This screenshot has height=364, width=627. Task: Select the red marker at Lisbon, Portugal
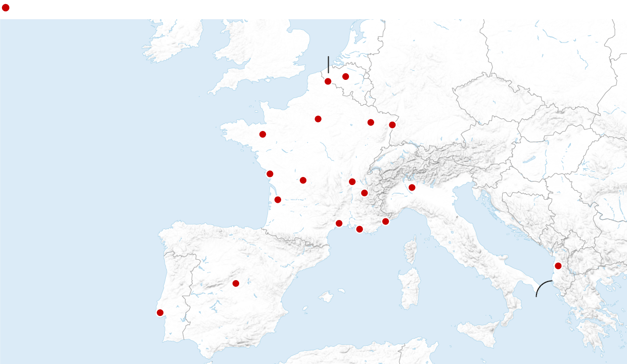point(160,312)
